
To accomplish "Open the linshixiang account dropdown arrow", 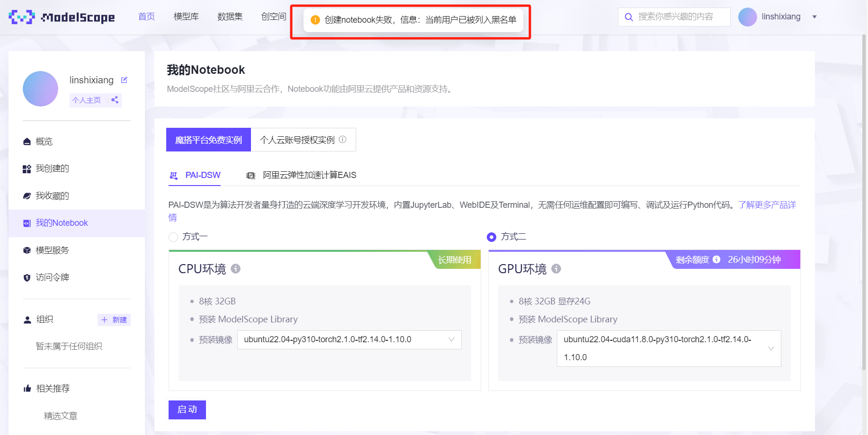I will [x=814, y=17].
